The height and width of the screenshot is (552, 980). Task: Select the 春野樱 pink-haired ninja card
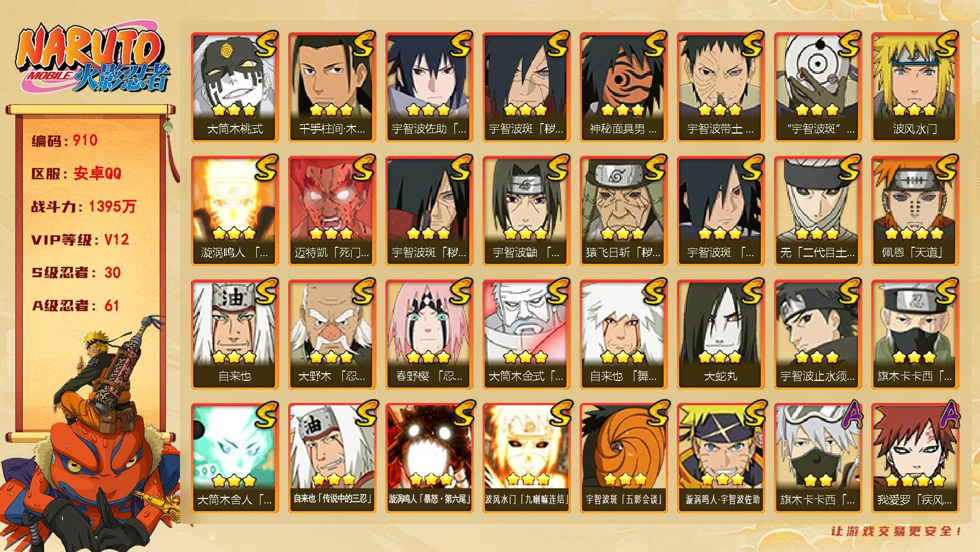430,335
